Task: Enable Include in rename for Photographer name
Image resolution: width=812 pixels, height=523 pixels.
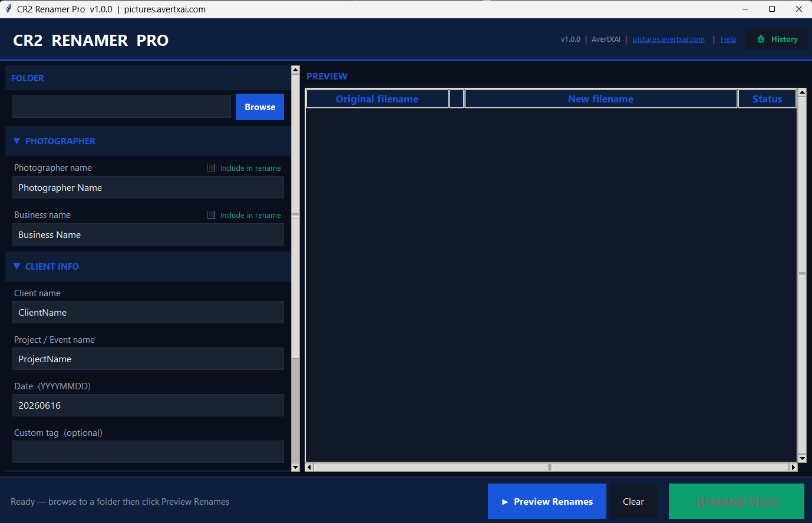Action: point(211,168)
